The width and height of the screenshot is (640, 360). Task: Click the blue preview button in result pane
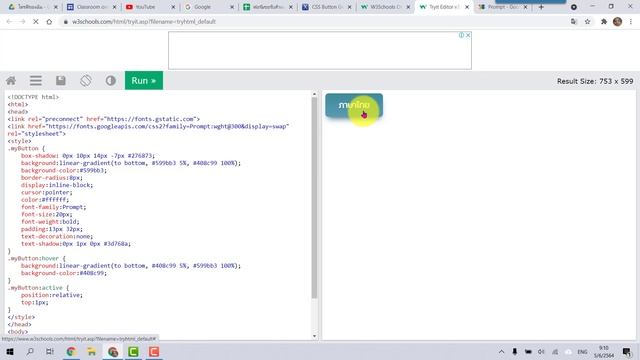coord(354,105)
